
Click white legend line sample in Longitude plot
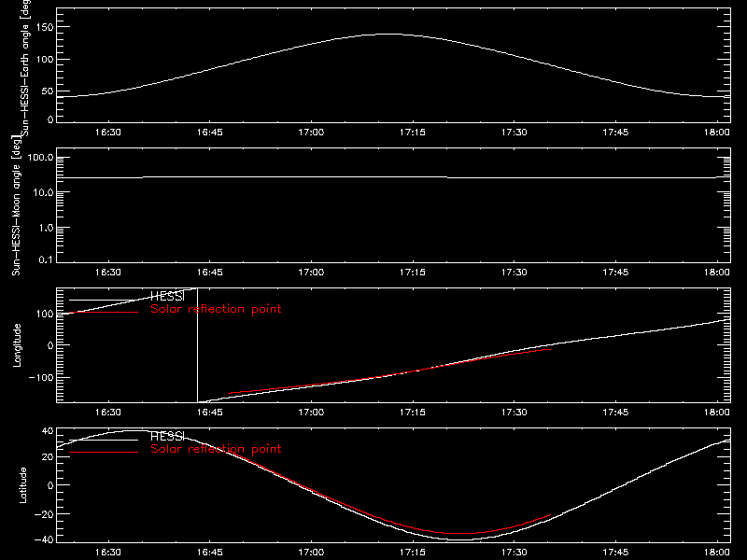coord(104,300)
